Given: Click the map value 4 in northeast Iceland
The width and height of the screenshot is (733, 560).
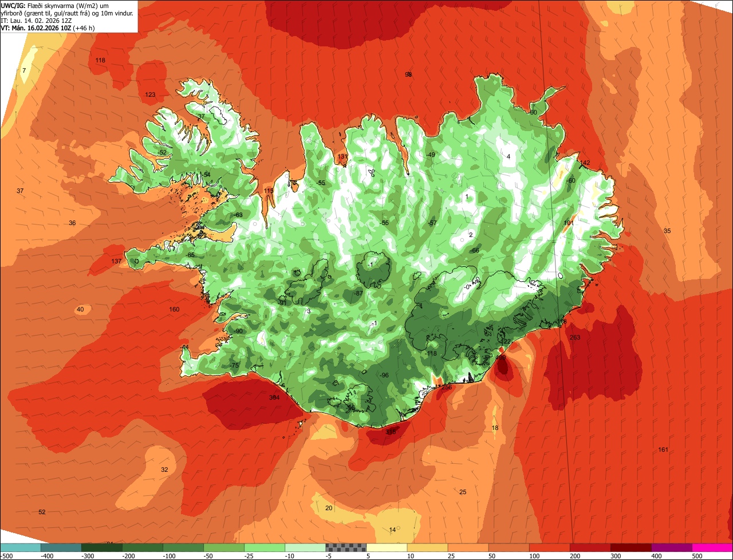Looking at the screenshot, I should 509,157.
